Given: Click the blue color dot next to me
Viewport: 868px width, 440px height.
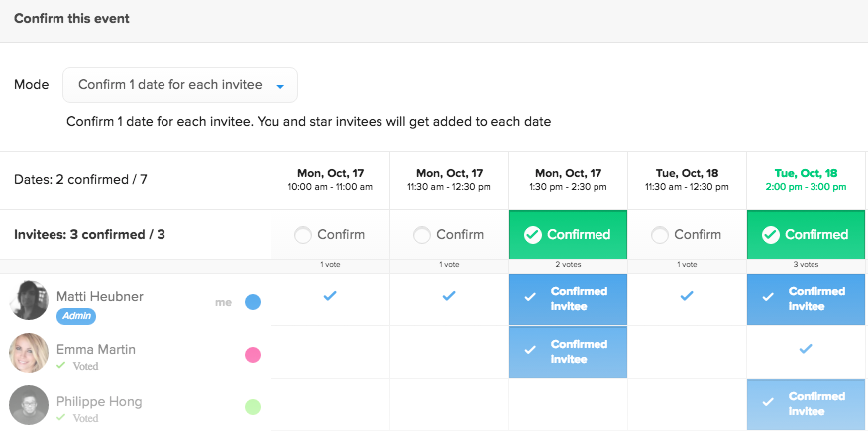Looking at the screenshot, I should pos(253,302).
